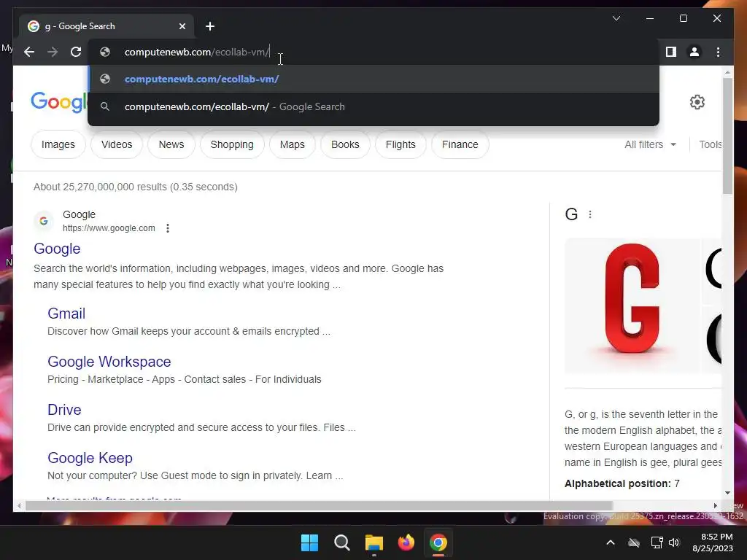747x560 pixels.
Task: Open a new tab with the plus button
Action: tap(210, 26)
